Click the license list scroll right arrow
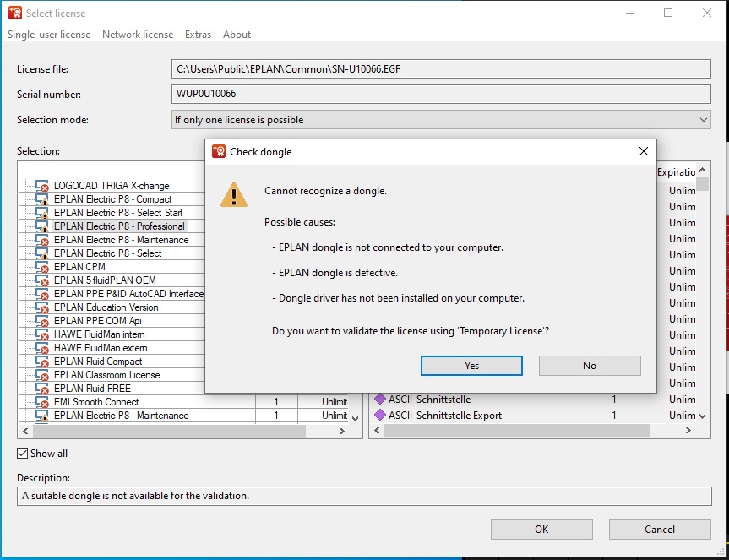This screenshot has height=560, width=729. [342, 432]
